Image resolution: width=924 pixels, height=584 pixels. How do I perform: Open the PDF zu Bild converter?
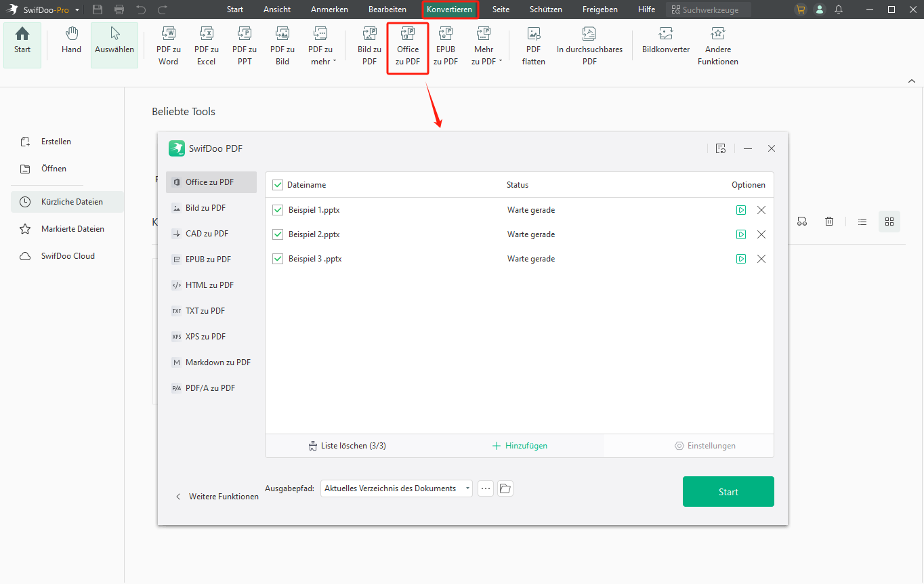click(x=282, y=46)
